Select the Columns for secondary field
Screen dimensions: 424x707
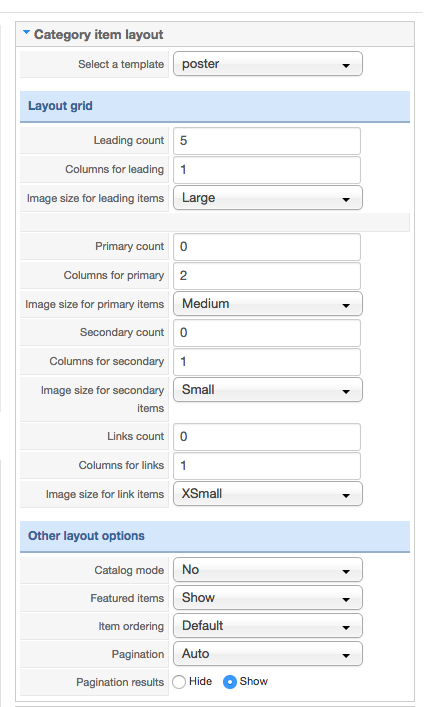pyautogui.click(x=267, y=362)
